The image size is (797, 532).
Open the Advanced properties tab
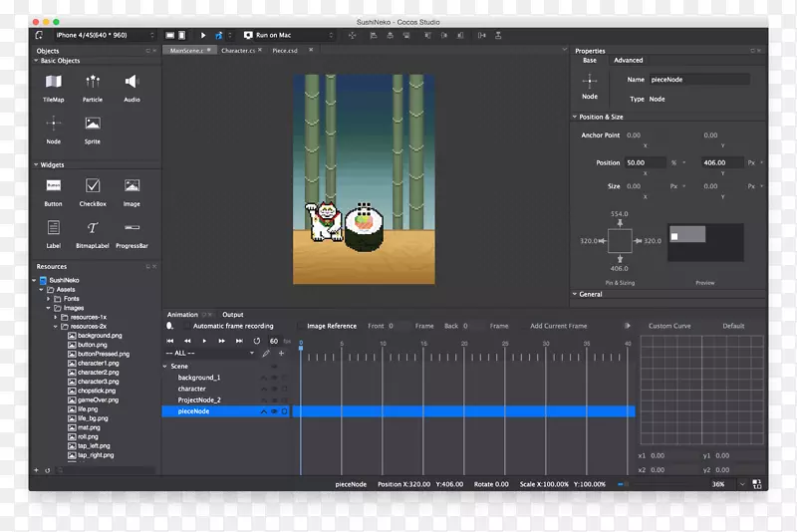point(628,60)
